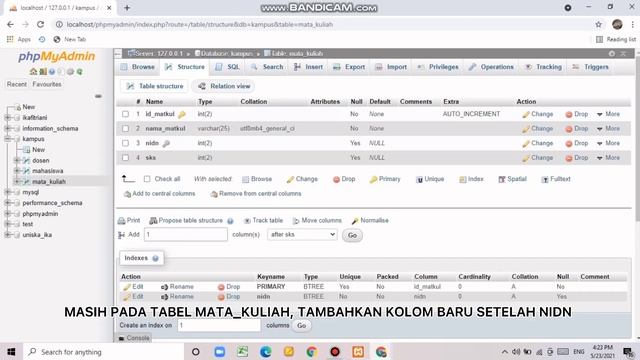Image resolution: width=640 pixels, height=360 pixels.
Task: Open navigation panel settings gear icon
Action: [70, 71]
